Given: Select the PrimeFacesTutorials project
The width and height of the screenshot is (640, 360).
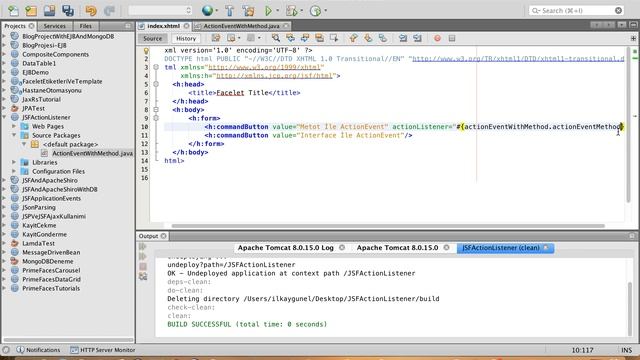Looking at the screenshot, I should (x=51, y=288).
